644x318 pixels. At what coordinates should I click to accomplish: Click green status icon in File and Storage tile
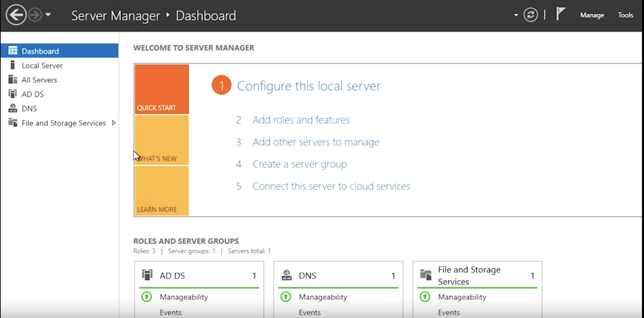click(425, 297)
